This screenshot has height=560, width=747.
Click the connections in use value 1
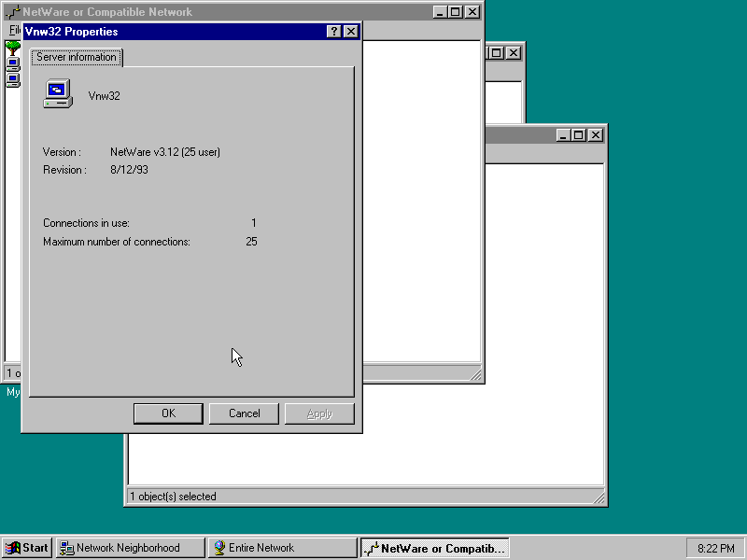click(254, 223)
